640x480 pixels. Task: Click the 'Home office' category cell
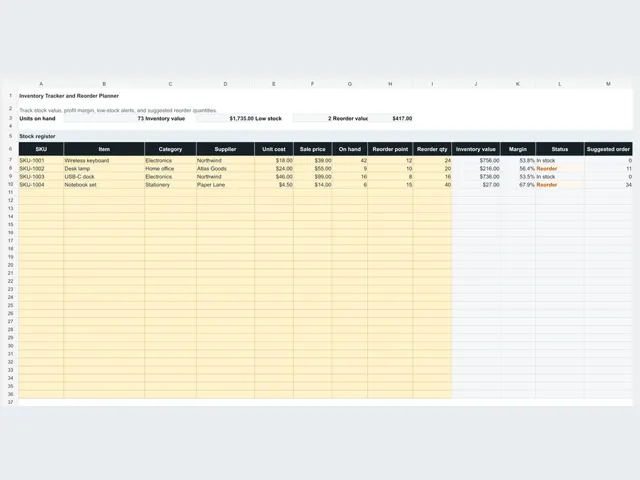pos(170,169)
